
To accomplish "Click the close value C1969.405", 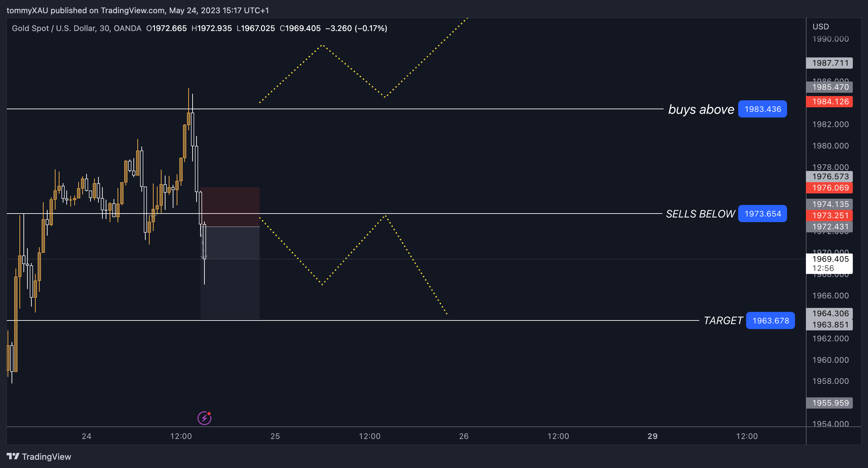I will 300,28.
